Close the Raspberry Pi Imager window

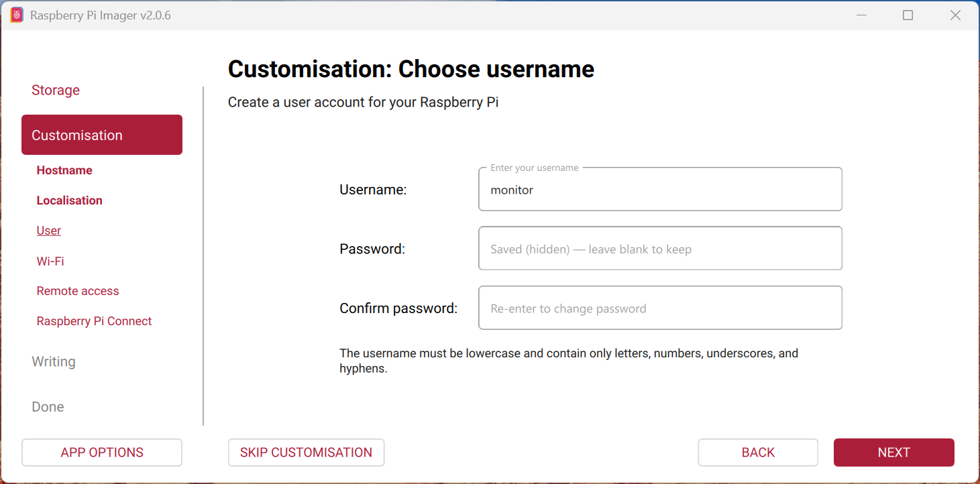pos(955,15)
